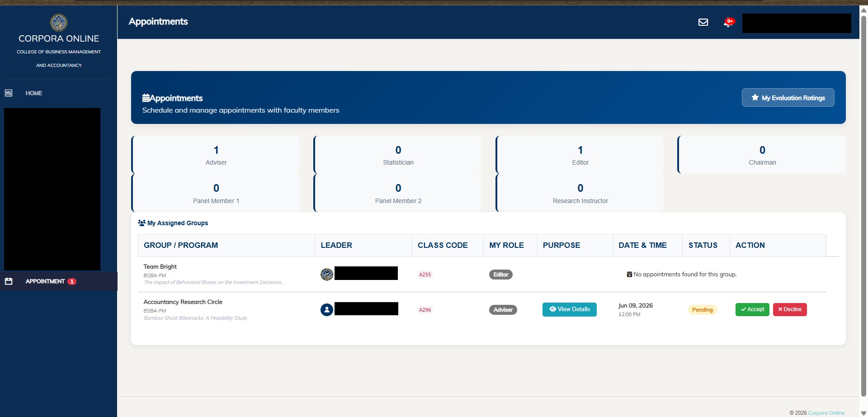Open My Evaluation Ratings
This screenshot has height=417, width=868.
tap(788, 98)
